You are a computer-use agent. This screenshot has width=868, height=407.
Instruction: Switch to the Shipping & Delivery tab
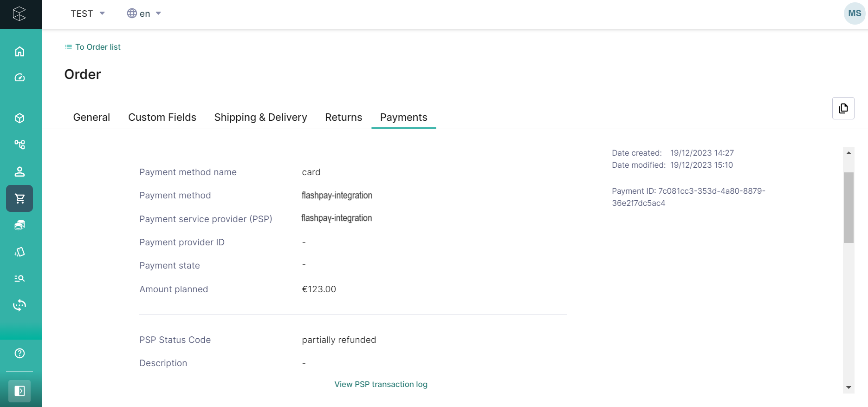tap(260, 117)
